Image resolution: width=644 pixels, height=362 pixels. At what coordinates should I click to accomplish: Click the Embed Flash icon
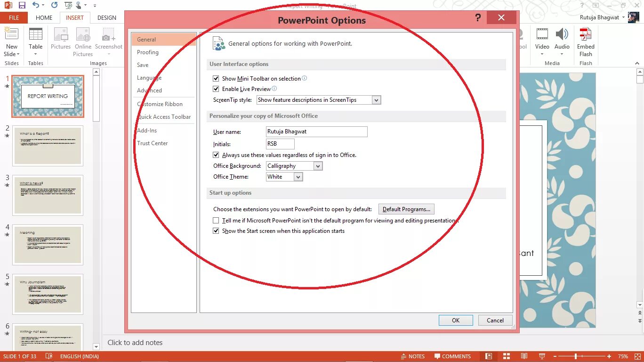[x=586, y=34]
